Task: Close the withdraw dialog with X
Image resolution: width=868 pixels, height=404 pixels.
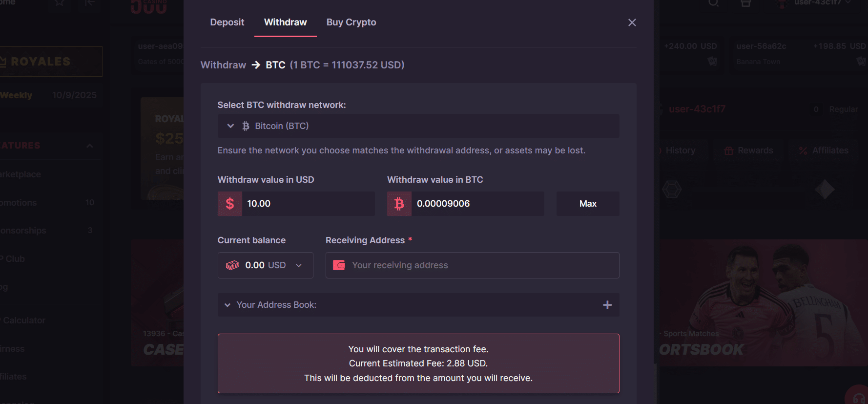Action: [x=632, y=22]
